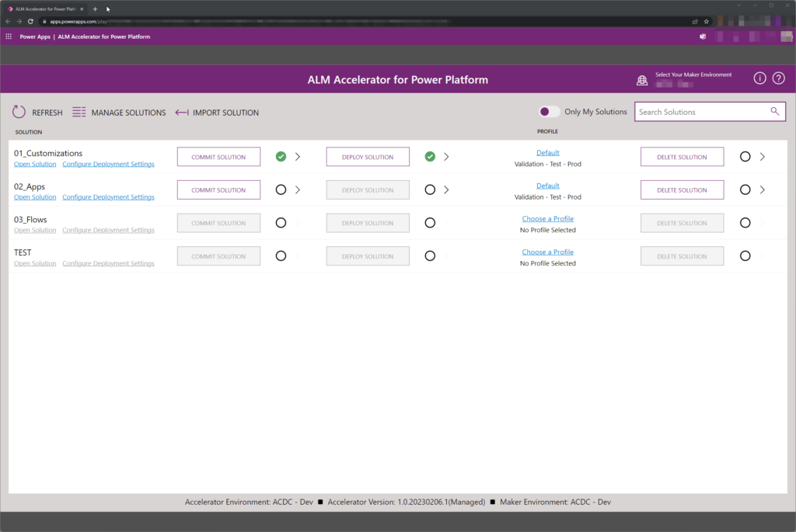This screenshot has width=796, height=532.
Task: Click Deploy Solution for the TEST solution
Action: pyautogui.click(x=368, y=256)
